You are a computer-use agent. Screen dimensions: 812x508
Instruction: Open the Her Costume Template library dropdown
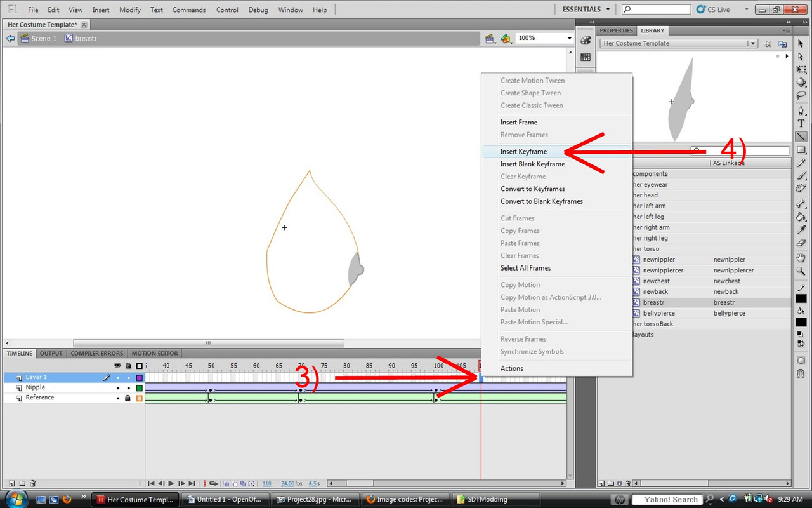(x=752, y=44)
